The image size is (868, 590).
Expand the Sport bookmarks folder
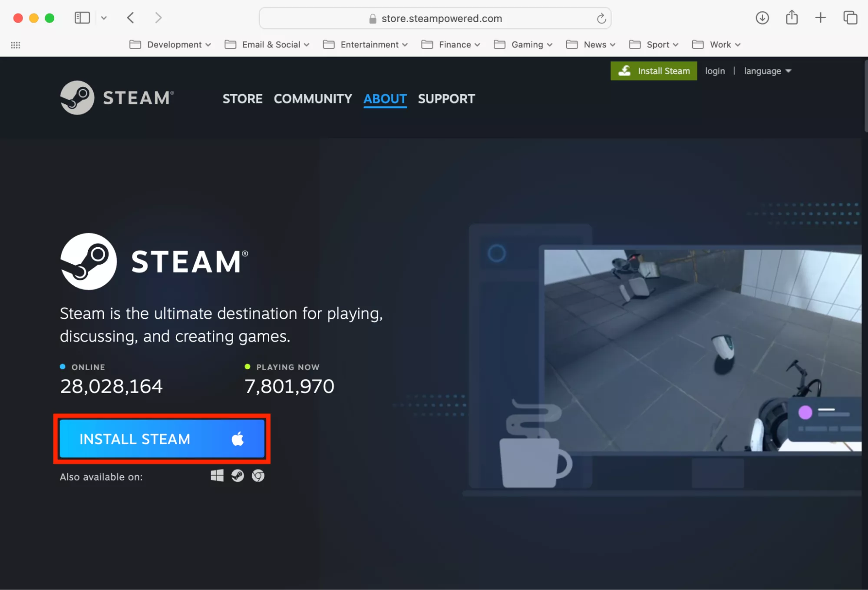pos(653,44)
